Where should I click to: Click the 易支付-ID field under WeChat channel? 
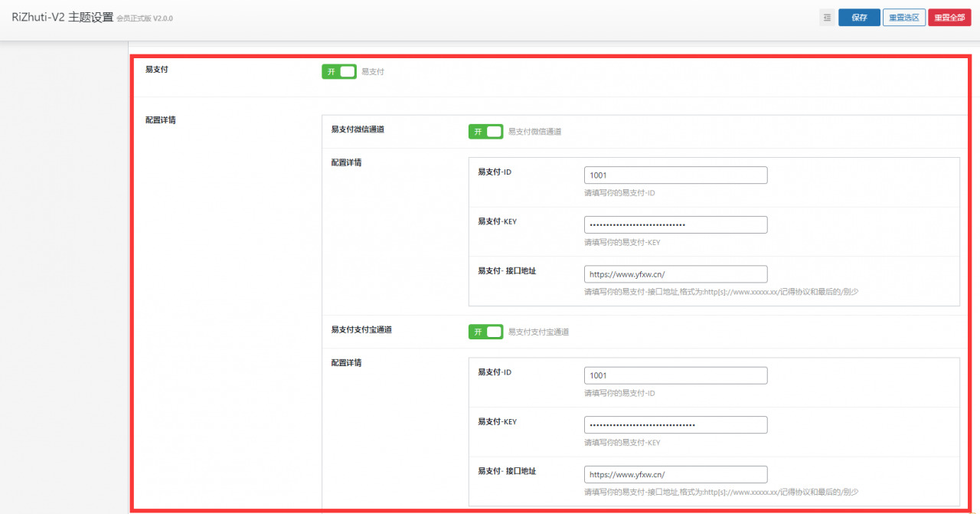coord(675,175)
